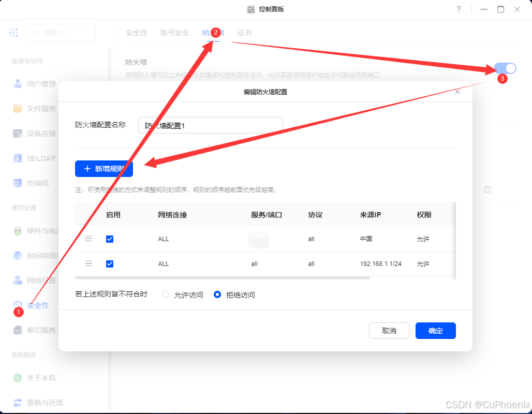Click the 防火墙配置名称 input field

210,125
